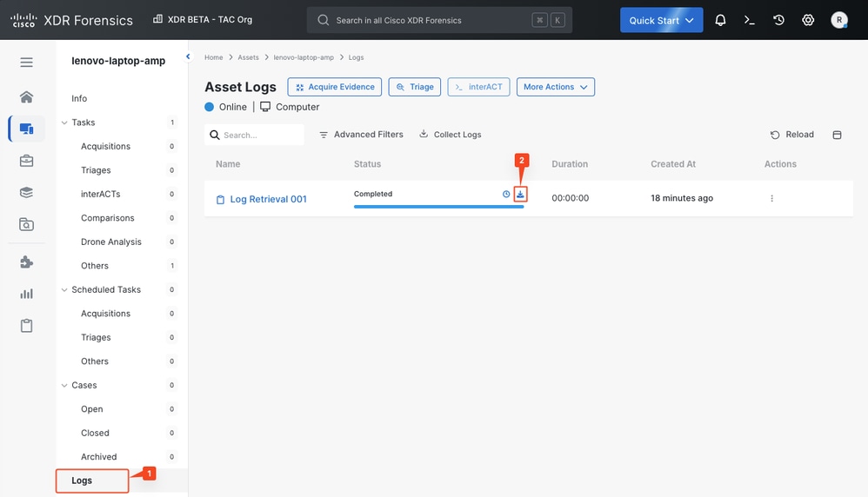Open the hamburger navigation menu
868x497 pixels.
click(x=26, y=63)
